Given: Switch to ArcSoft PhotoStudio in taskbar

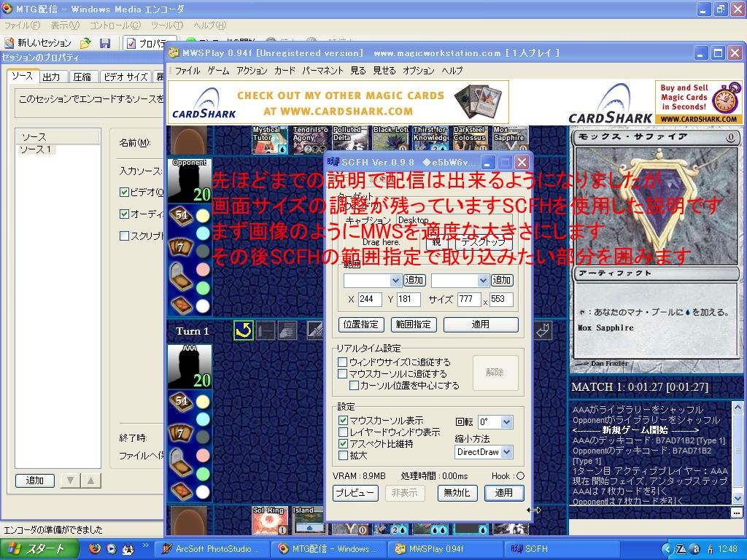Looking at the screenshot, I should [x=211, y=549].
